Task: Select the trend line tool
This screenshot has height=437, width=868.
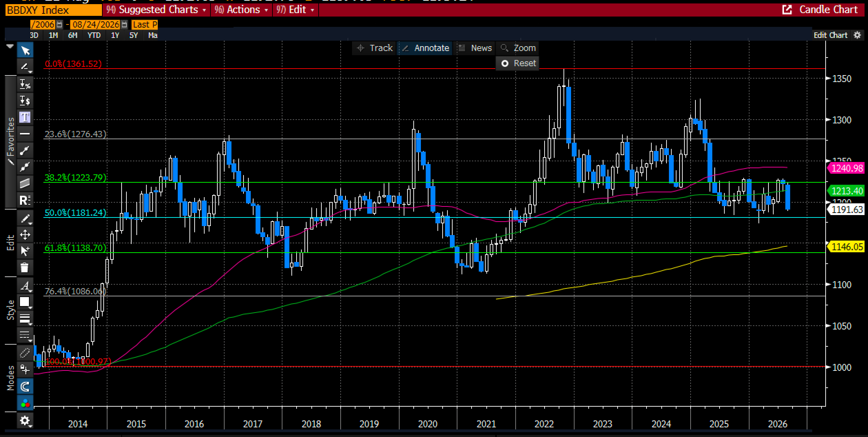Action: coord(25,150)
